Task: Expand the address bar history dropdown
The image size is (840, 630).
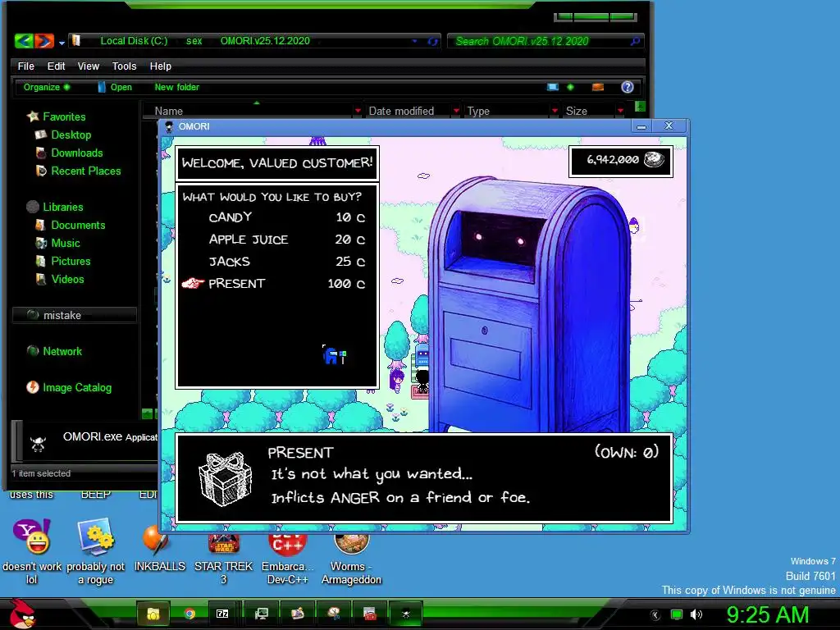Action: [414, 41]
